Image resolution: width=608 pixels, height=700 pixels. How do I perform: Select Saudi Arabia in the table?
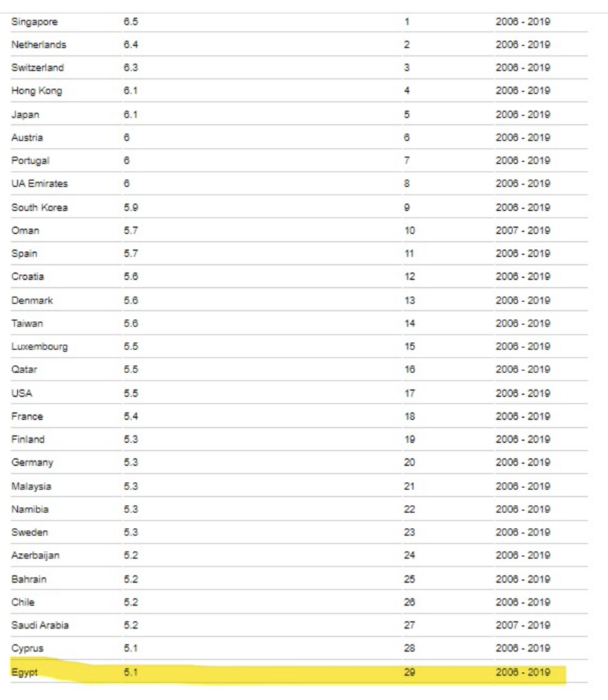[x=40, y=625]
